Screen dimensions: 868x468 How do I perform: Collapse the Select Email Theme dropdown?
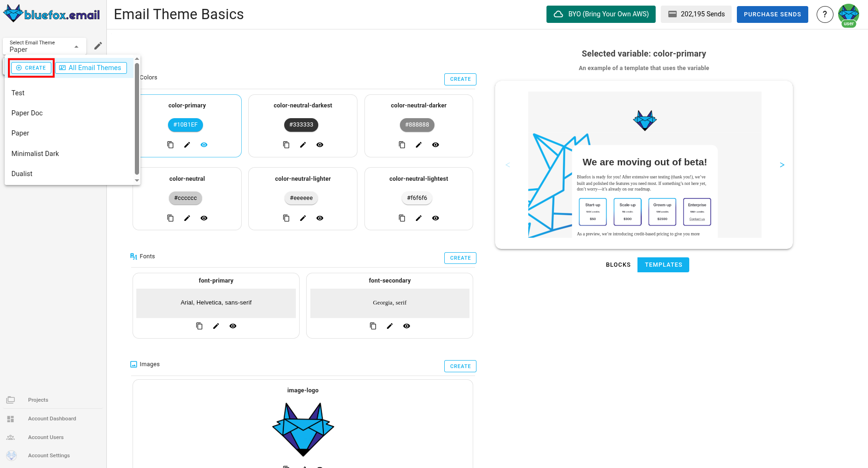point(76,46)
